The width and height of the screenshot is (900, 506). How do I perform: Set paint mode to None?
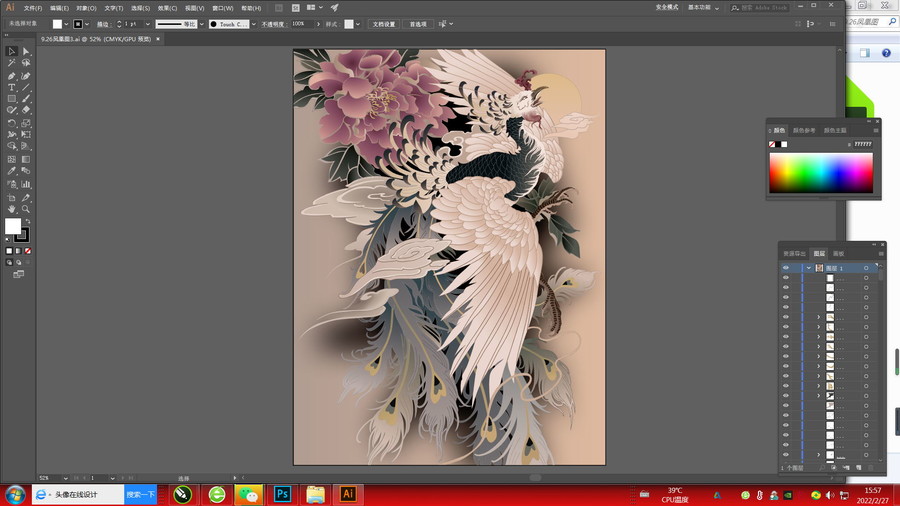point(28,251)
